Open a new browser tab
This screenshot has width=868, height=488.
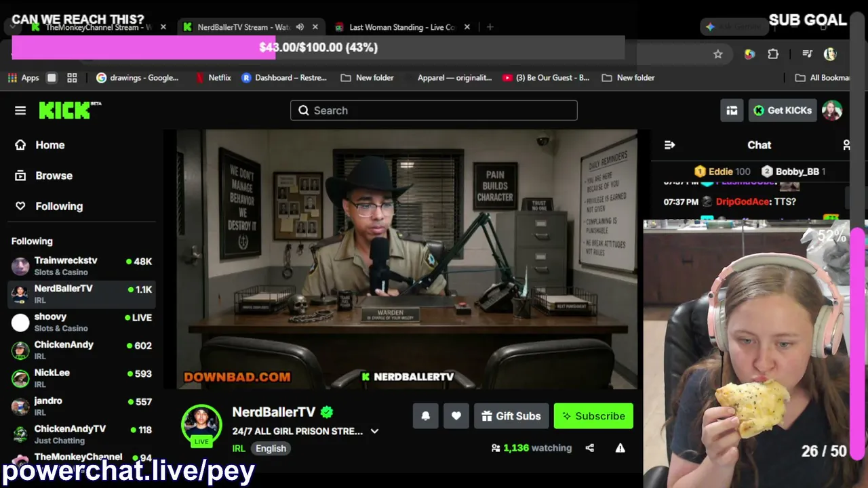tap(490, 27)
